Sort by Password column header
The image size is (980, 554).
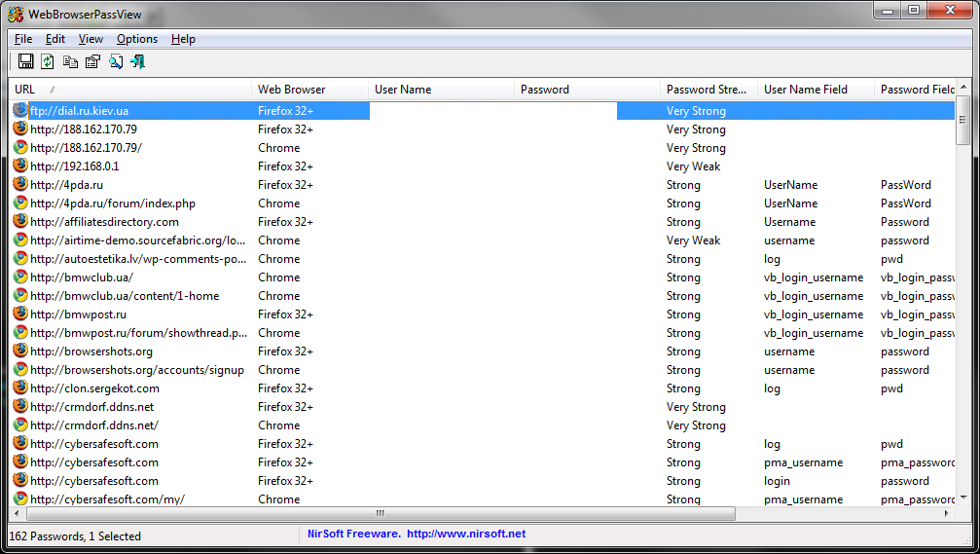(587, 90)
